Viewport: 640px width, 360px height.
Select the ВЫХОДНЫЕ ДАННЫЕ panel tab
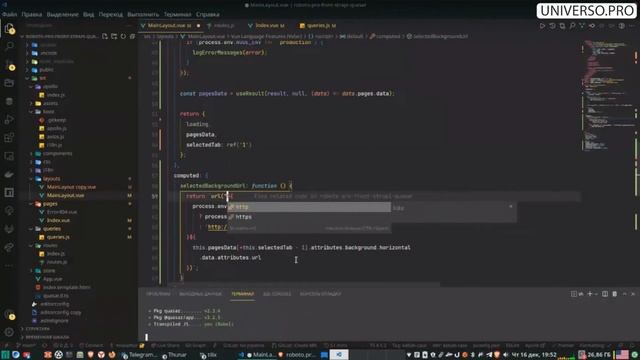click(200, 294)
